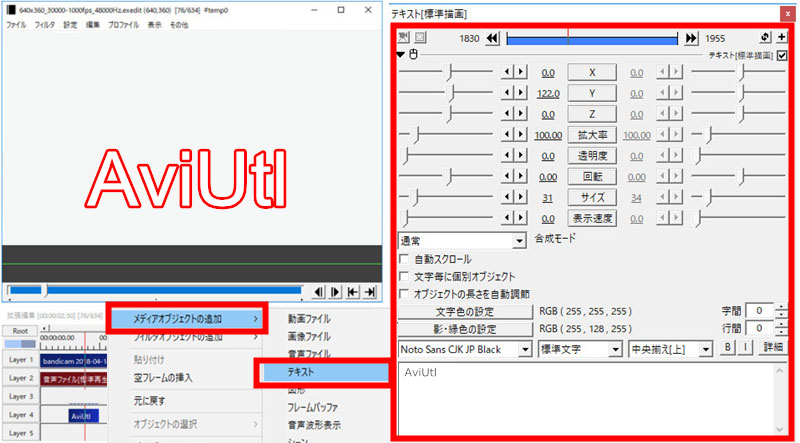Open the ファイル menu
Screen dimensions: 800x443
[16, 24]
